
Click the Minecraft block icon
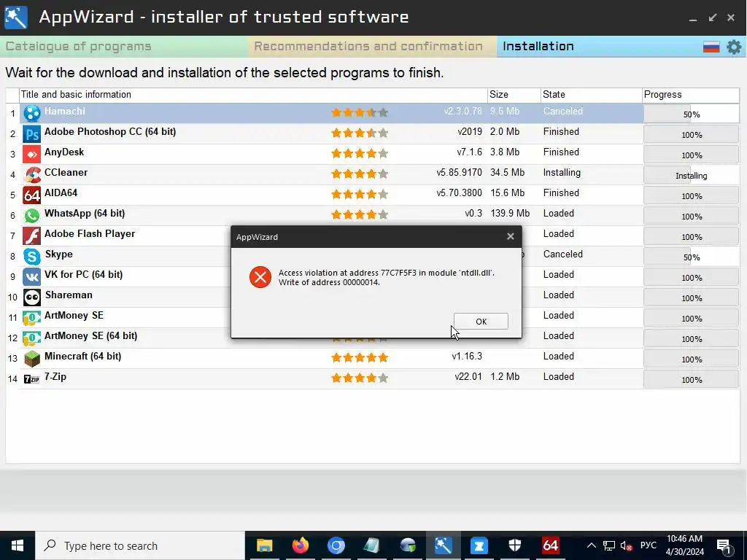pos(32,359)
